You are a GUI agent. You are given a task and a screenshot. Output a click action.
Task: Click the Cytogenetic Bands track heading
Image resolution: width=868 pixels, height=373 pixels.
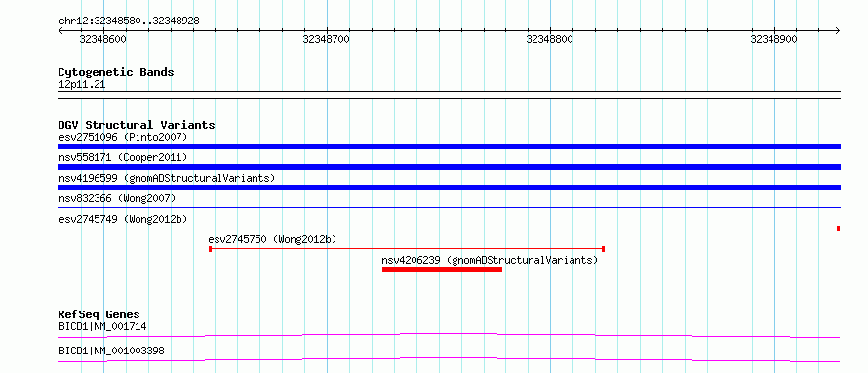116,72
